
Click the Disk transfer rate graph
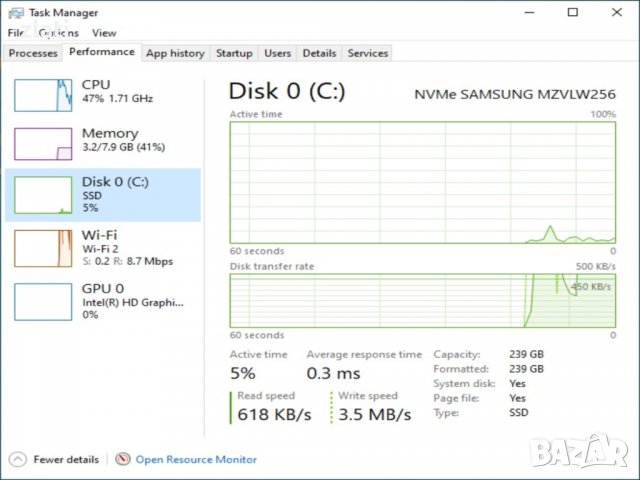[423, 299]
